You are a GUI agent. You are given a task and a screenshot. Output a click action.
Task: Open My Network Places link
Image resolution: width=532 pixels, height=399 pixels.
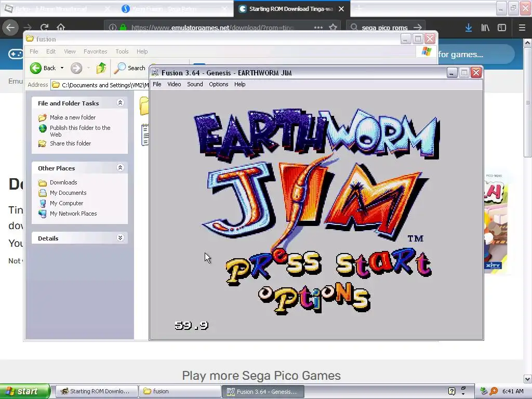(73, 214)
